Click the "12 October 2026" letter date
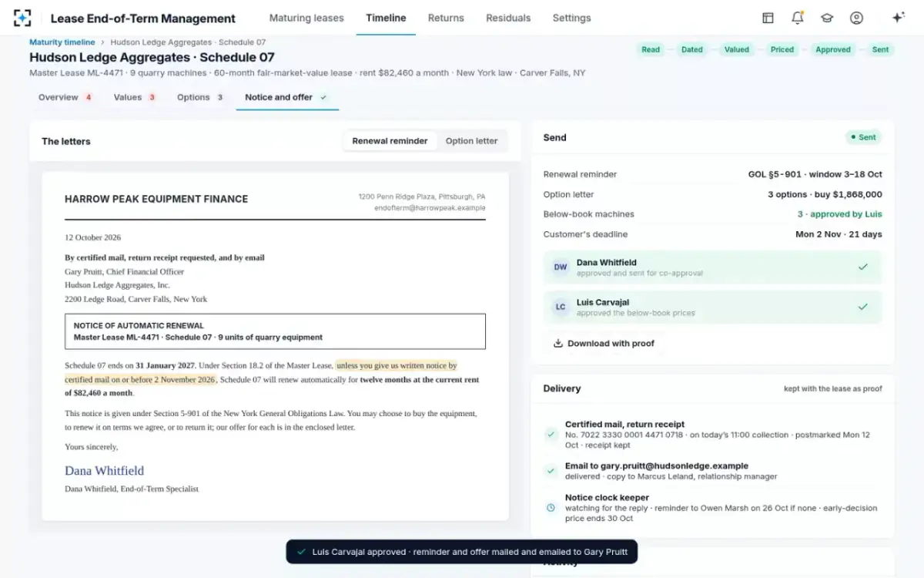 92,237
